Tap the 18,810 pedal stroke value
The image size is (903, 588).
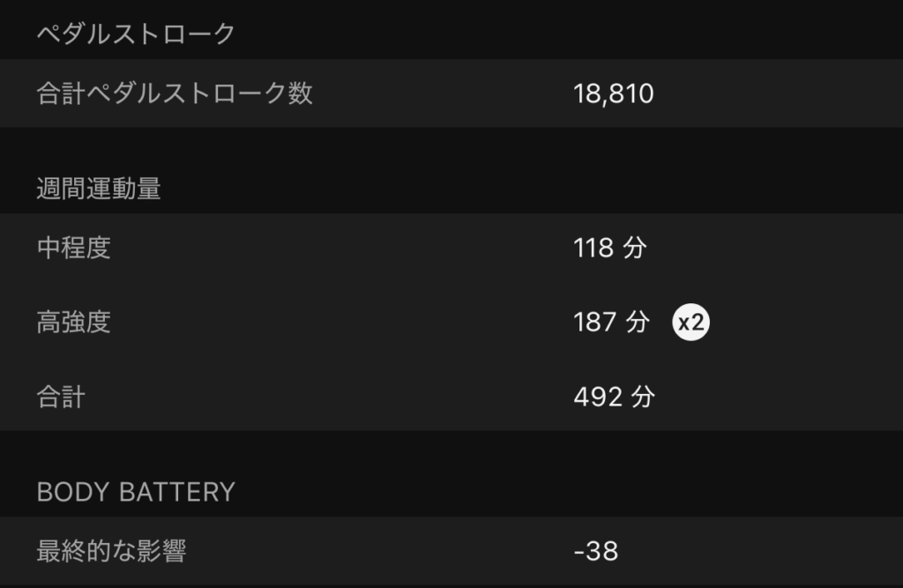pyautogui.click(x=614, y=93)
